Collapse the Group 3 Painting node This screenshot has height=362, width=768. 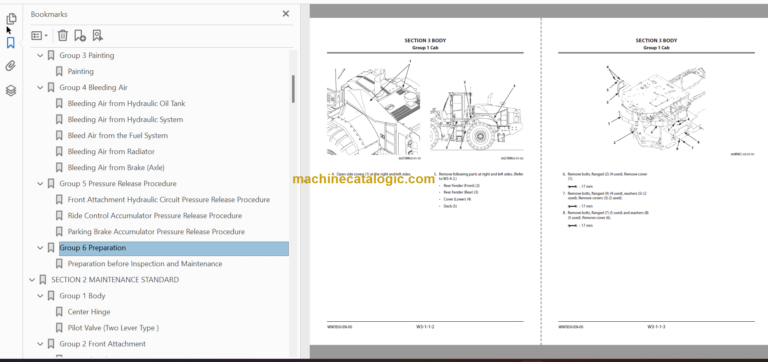(x=40, y=56)
